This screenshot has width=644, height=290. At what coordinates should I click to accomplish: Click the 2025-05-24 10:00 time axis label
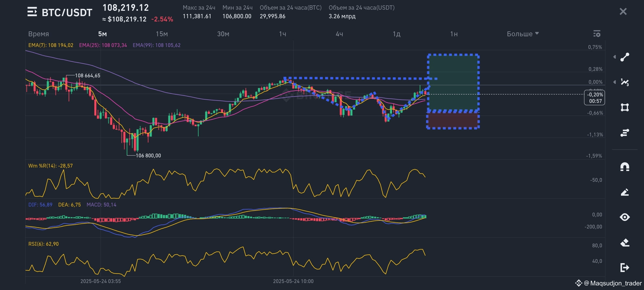(x=293, y=281)
